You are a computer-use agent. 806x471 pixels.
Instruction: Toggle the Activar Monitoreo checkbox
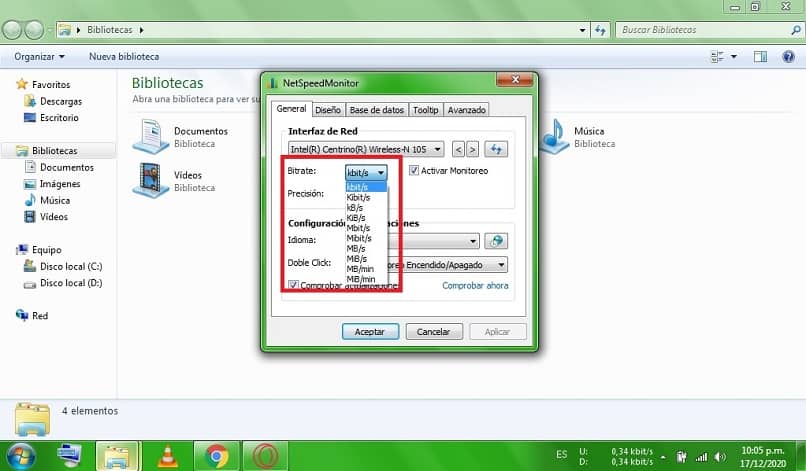[x=414, y=170]
